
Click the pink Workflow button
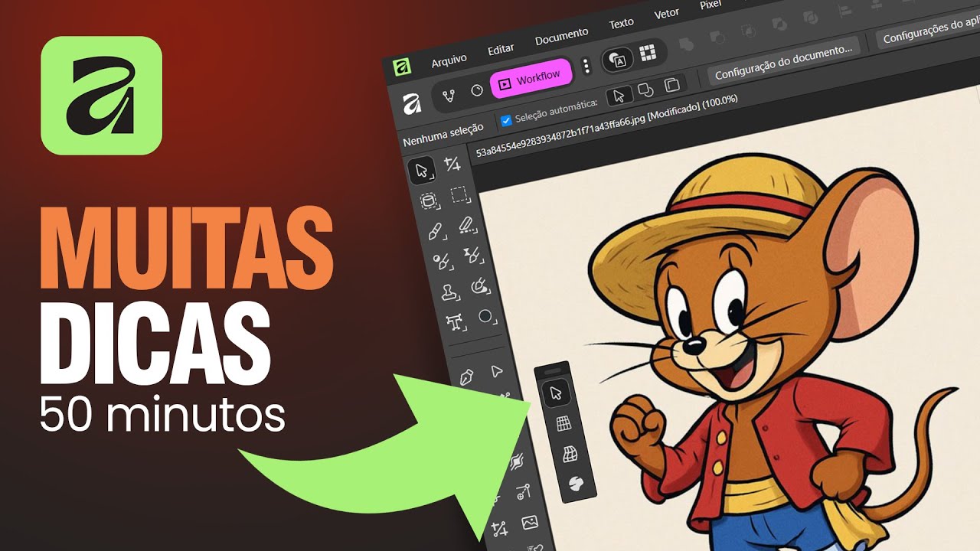tap(531, 80)
